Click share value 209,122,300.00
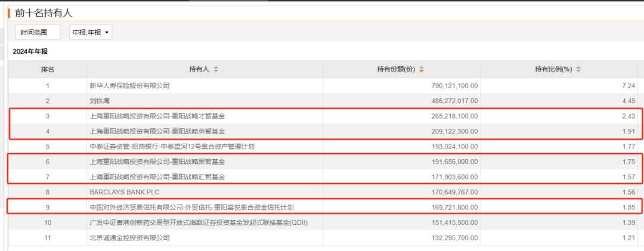This screenshot has height=251, width=644. [x=453, y=131]
